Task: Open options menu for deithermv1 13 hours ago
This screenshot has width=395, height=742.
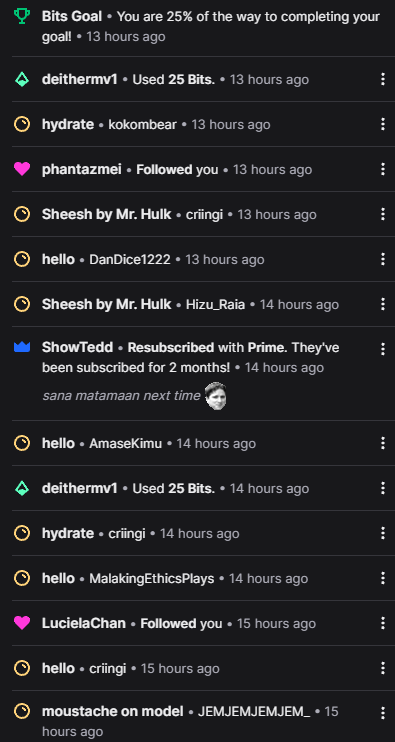Action: point(383,80)
